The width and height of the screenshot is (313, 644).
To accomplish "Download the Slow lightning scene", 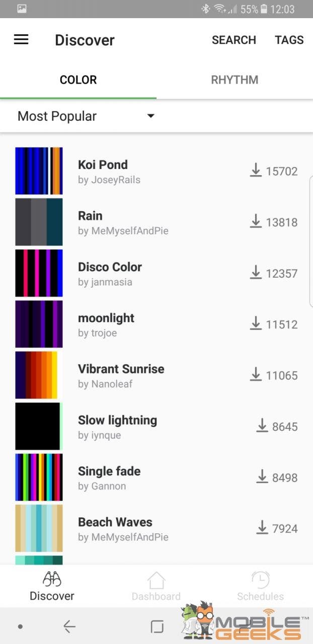I will coord(262,427).
